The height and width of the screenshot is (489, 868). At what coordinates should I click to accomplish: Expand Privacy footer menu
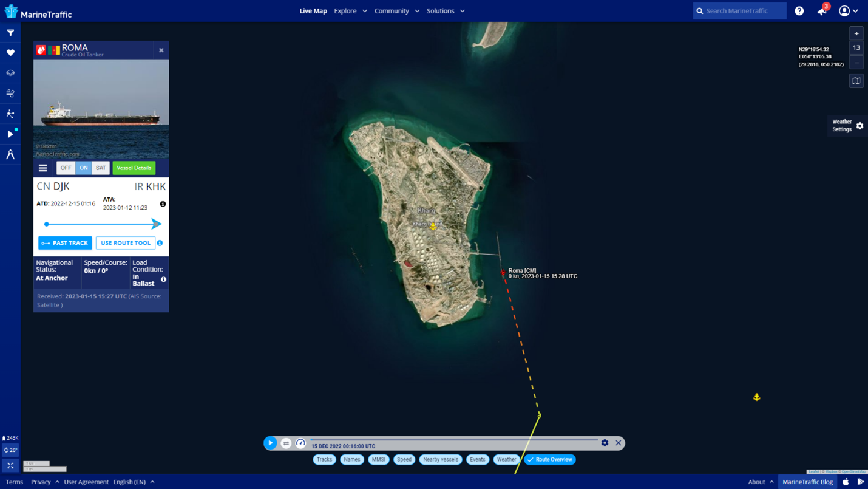point(46,482)
